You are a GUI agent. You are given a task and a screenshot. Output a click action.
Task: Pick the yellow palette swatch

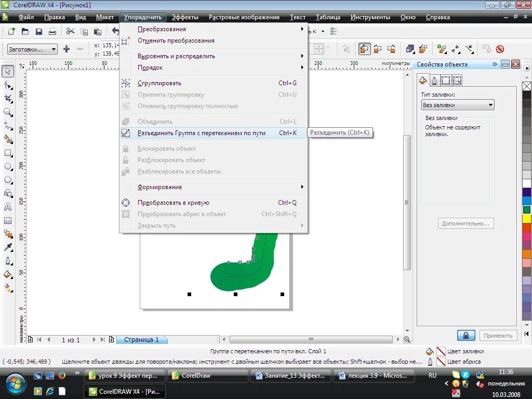tap(527, 218)
